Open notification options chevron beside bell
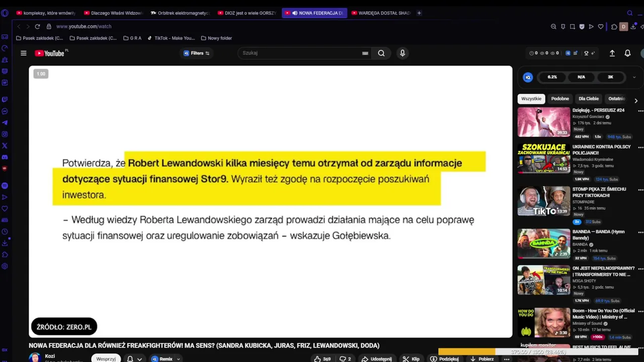The width and height of the screenshot is (644, 362). coord(139,359)
